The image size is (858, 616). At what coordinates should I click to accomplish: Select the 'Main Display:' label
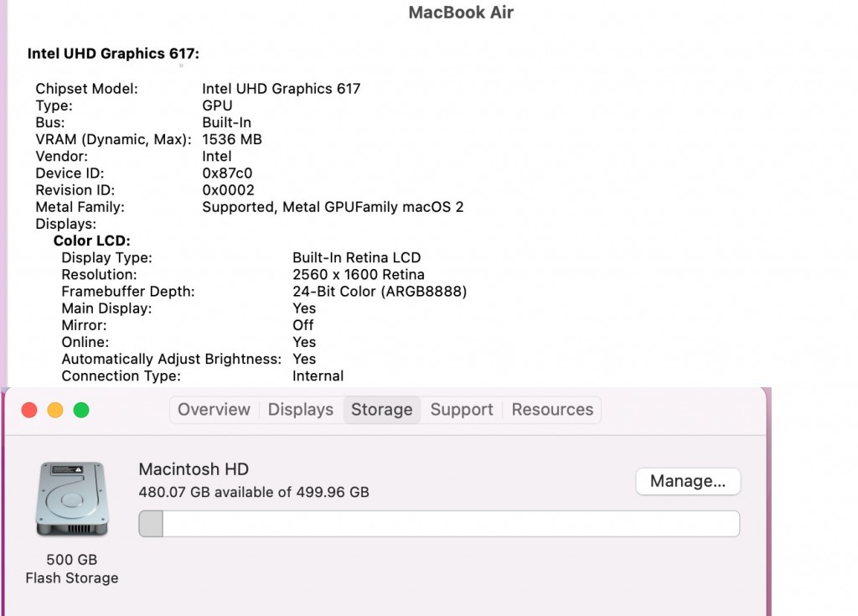click(x=106, y=308)
